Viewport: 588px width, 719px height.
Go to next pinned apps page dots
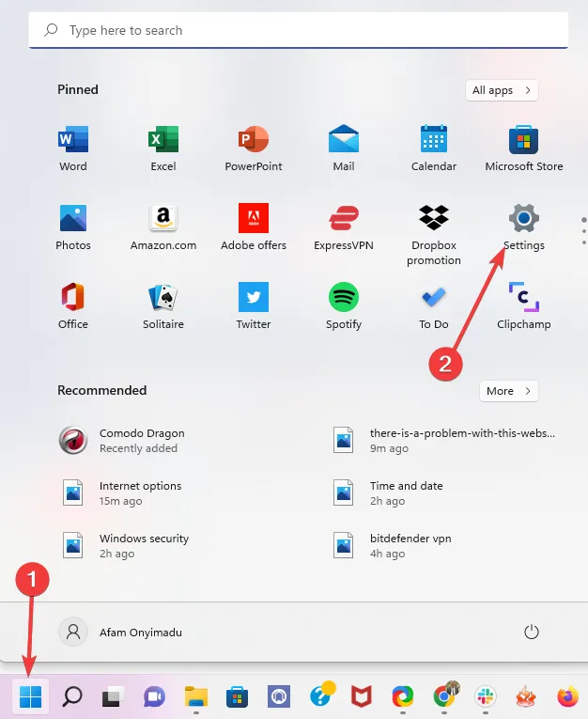[x=583, y=231]
